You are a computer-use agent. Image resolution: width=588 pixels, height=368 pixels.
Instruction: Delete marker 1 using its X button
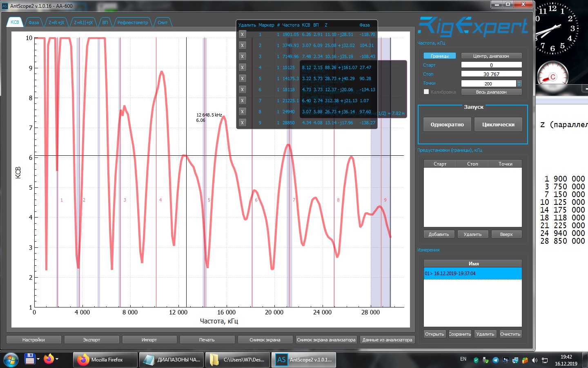tap(242, 34)
